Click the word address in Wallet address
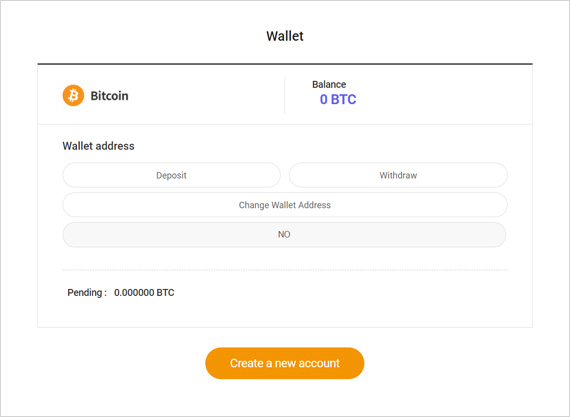This screenshot has height=418, width=570. click(116, 146)
